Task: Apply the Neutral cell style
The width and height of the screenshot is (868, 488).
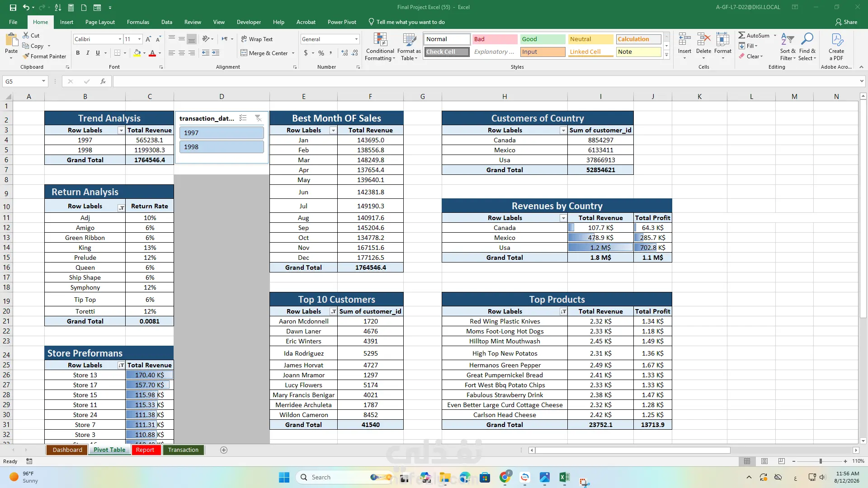Action: (590, 39)
